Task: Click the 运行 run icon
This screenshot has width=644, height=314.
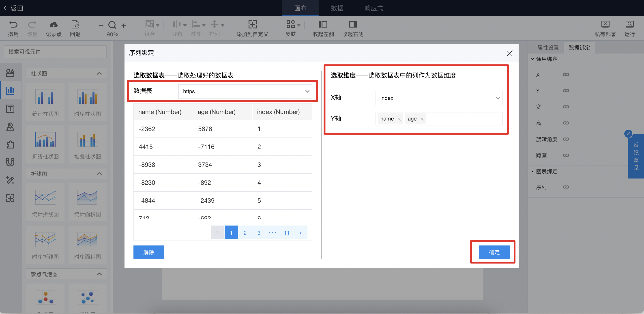Action: 629,24
